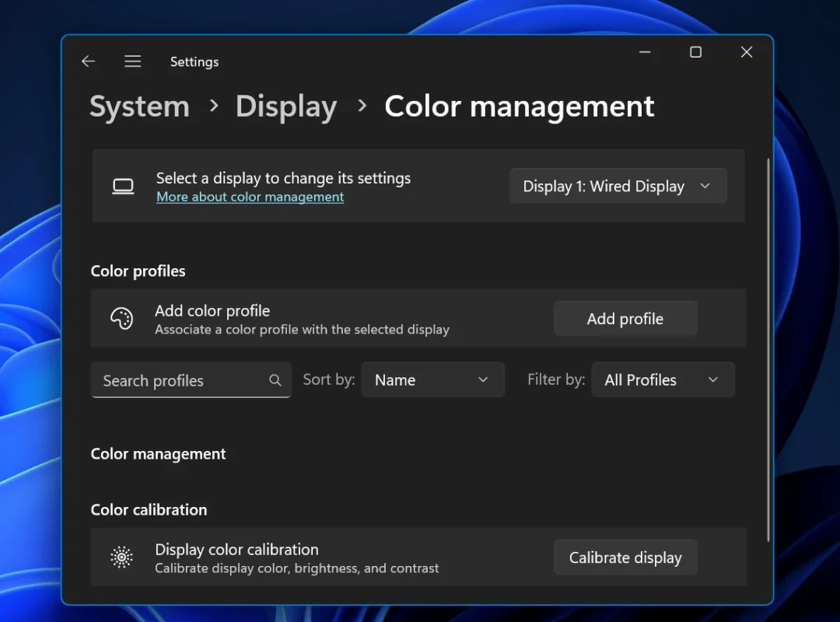Screen dimensions: 840x622
Task: Click the back arrow at the top left
Action: click(x=88, y=61)
